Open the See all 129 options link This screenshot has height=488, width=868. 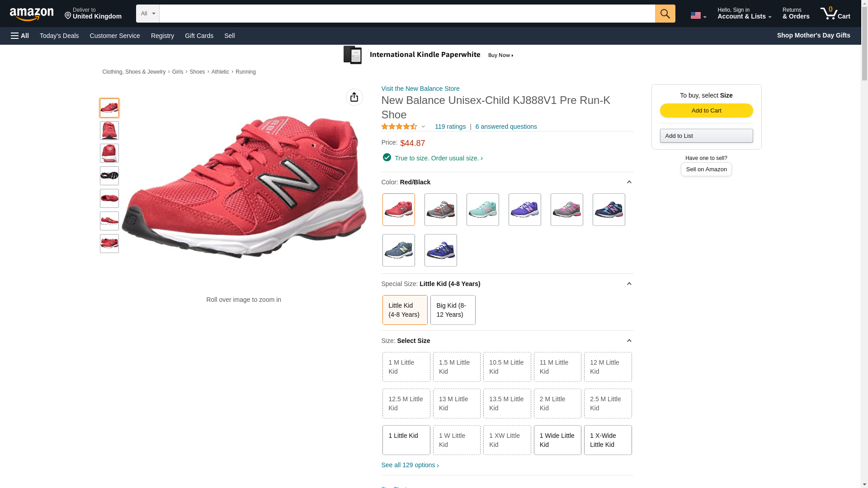pos(410,465)
